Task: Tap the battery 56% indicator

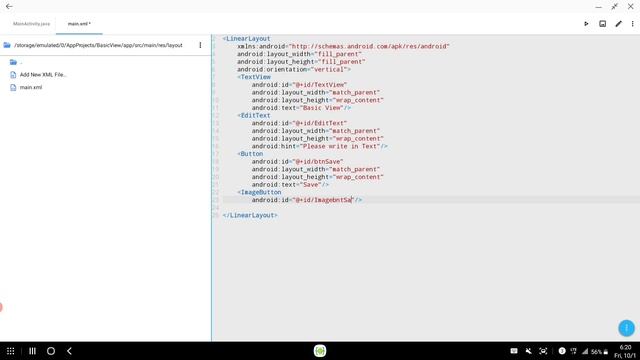Action: [600, 351]
